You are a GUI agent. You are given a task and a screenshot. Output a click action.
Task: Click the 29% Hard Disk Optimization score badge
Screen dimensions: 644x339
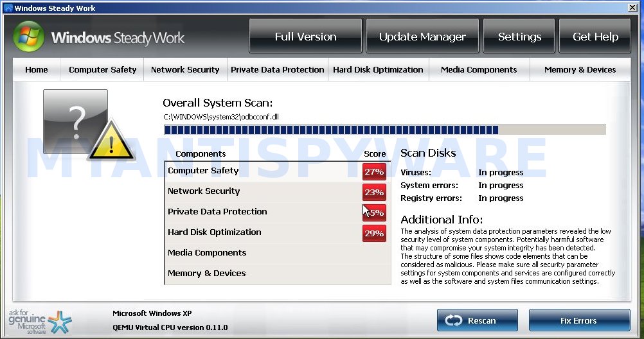pyautogui.click(x=374, y=233)
